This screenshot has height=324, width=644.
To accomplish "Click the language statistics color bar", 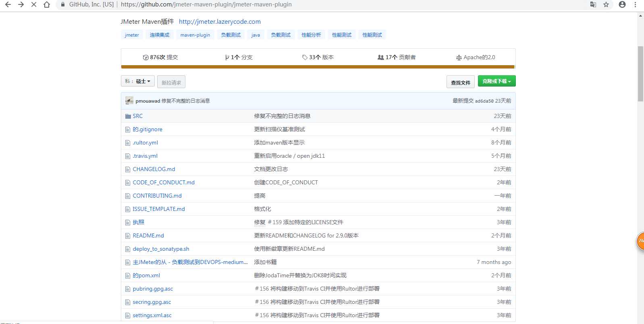I will point(318,67).
